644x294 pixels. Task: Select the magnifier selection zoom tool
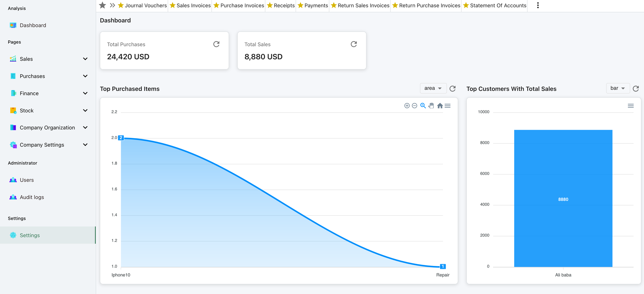click(423, 106)
